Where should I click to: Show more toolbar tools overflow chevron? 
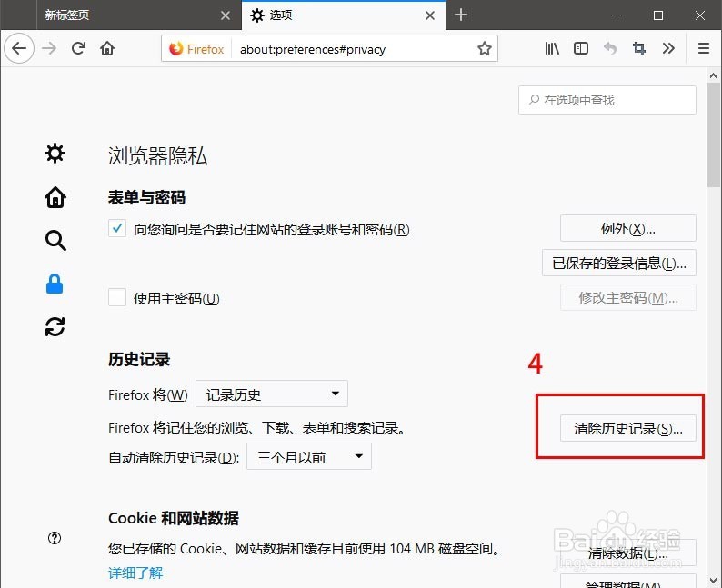point(668,48)
